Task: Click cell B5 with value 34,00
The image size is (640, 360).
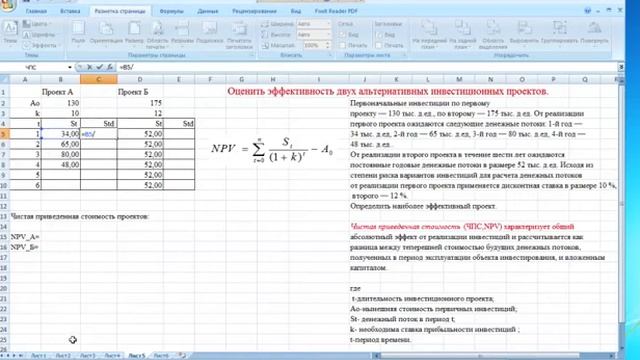Action: [61, 134]
